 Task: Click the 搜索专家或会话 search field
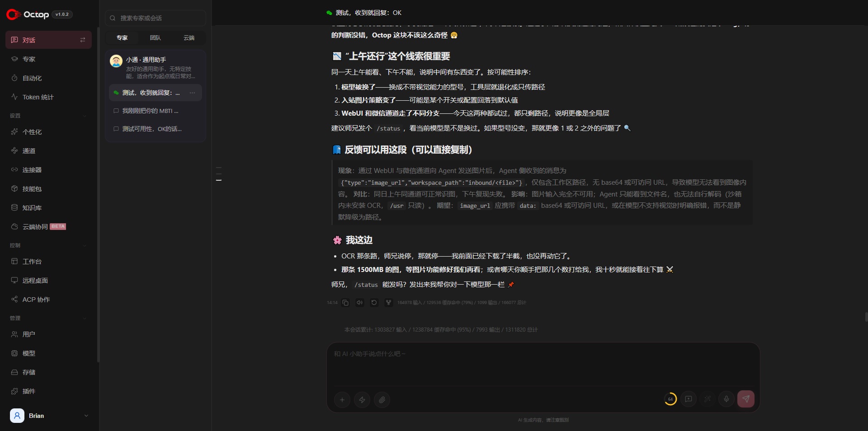click(156, 18)
